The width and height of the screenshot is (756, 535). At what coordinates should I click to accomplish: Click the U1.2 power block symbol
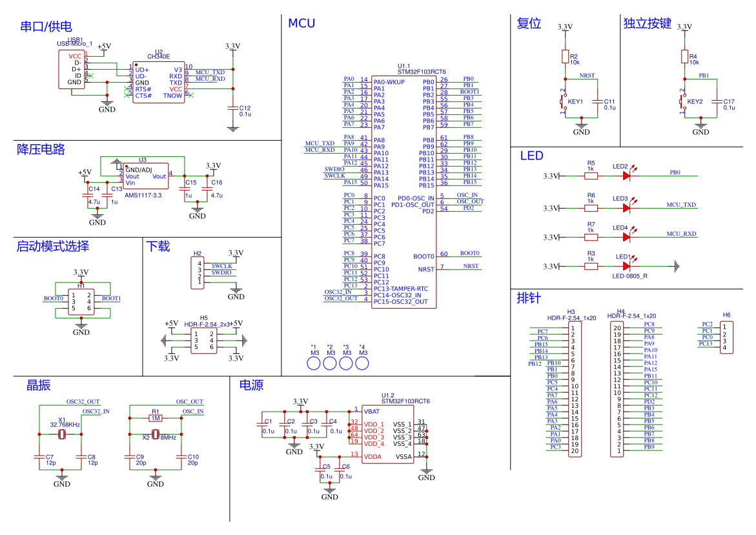tap(387, 434)
